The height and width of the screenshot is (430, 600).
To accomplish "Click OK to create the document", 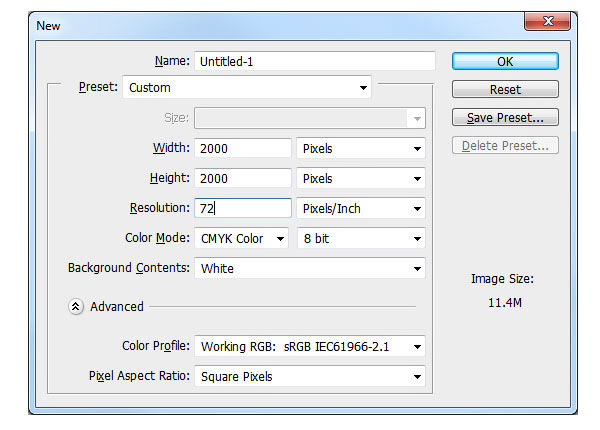I will 505,62.
